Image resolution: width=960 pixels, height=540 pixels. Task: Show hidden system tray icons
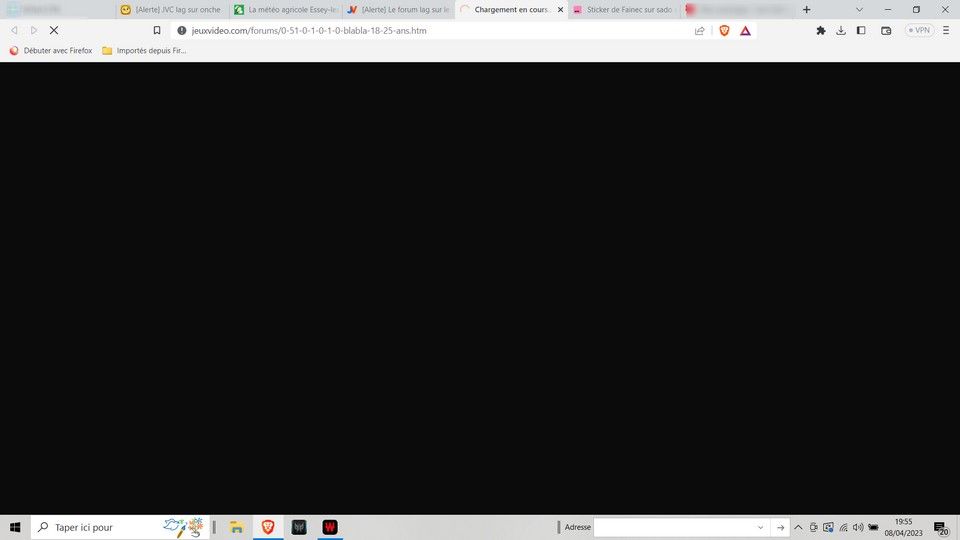[x=798, y=527]
